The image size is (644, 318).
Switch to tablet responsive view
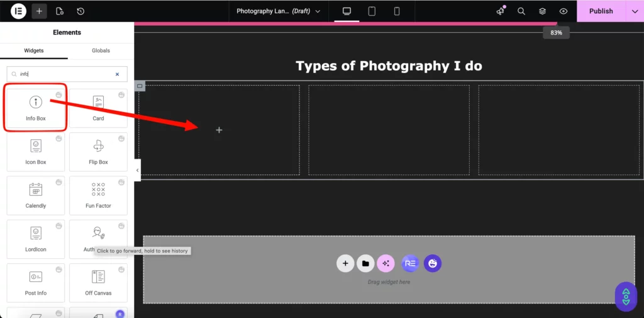372,11
